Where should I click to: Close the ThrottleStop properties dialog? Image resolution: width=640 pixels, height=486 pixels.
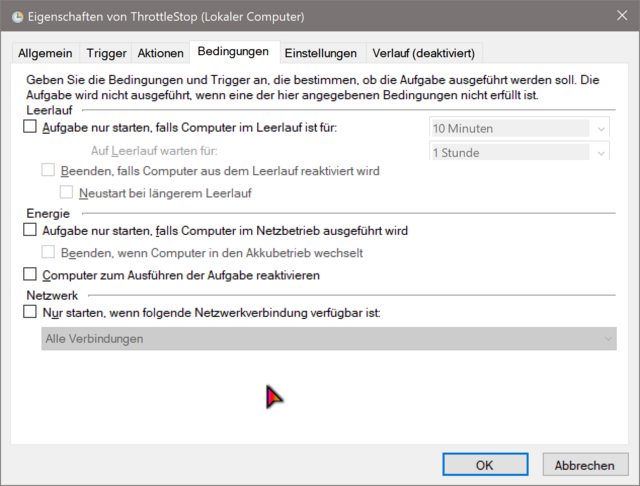click(x=622, y=16)
